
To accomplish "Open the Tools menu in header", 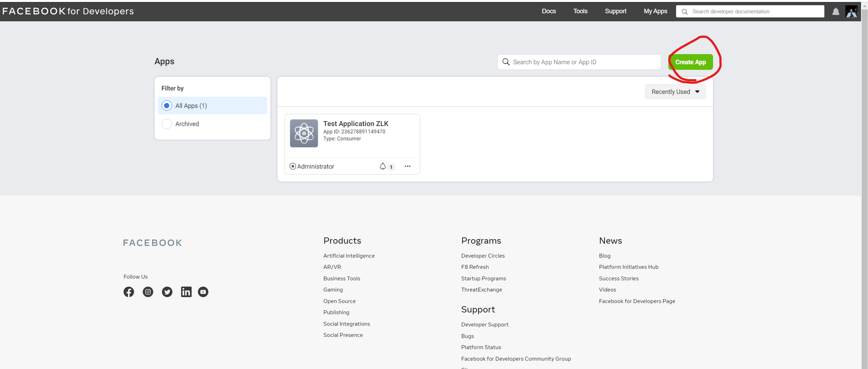I will coord(580,11).
